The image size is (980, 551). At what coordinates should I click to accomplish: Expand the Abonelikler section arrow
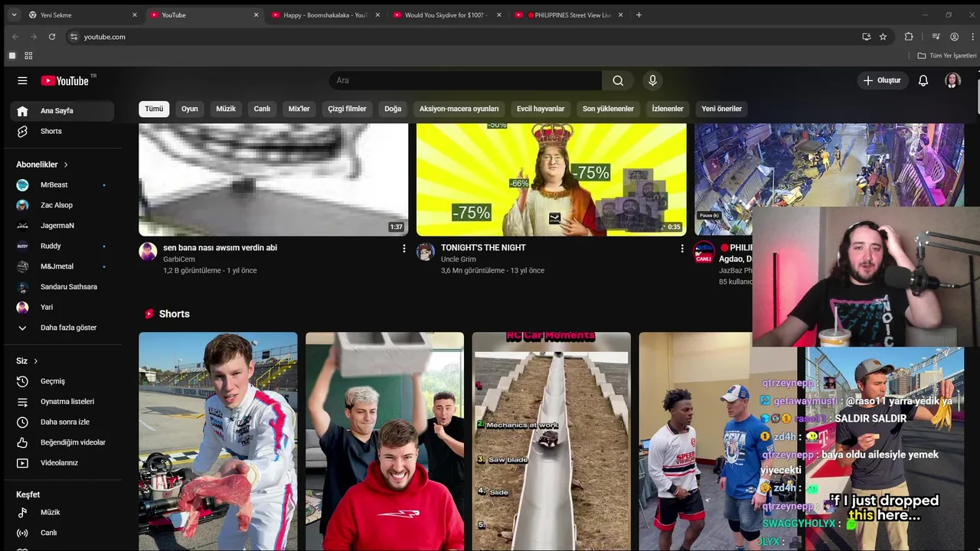click(x=66, y=165)
